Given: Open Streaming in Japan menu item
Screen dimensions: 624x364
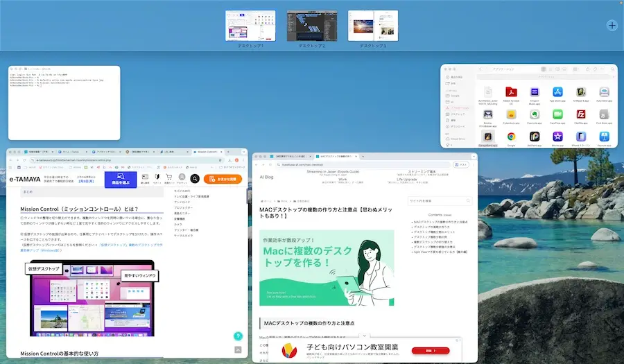Looking at the screenshot, I should [333, 173].
